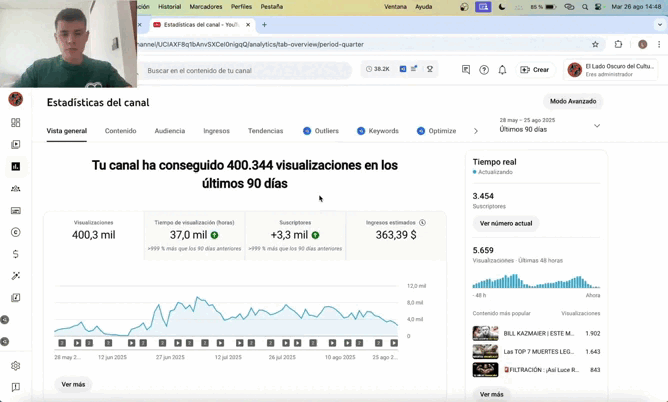Open the Subtitles icon in left sidebar

click(x=15, y=210)
